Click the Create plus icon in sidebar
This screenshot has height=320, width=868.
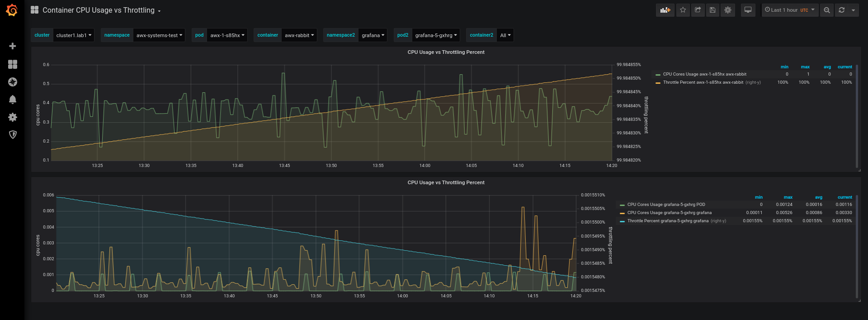pyautogui.click(x=13, y=46)
